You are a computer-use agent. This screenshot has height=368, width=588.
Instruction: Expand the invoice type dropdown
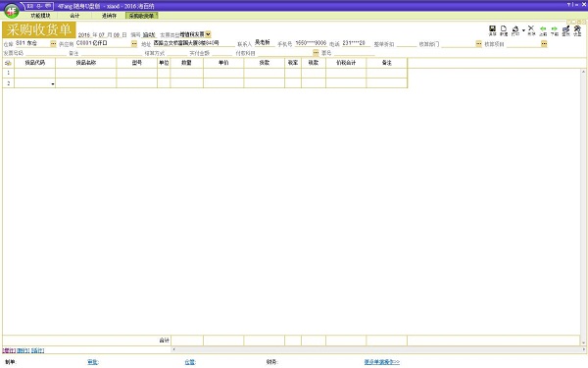tap(208, 34)
